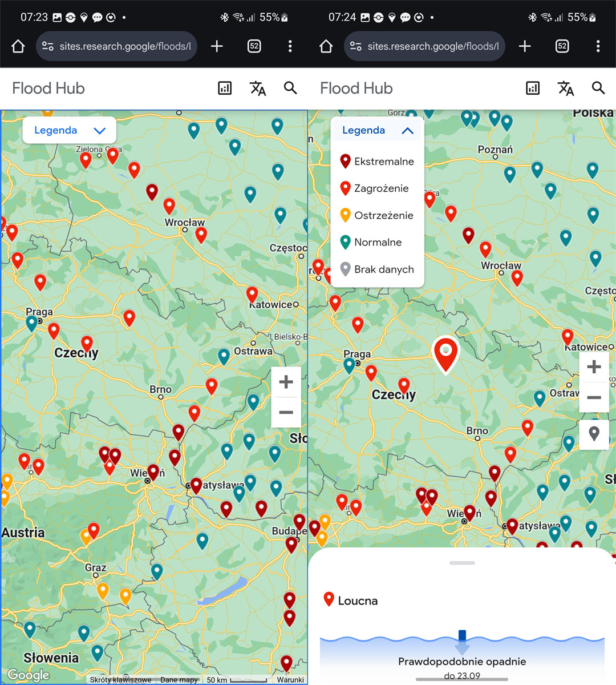Click the 'Ostrzeżenie' legend entry
The width and height of the screenshot is (616, 685).
tap(376, 215)
